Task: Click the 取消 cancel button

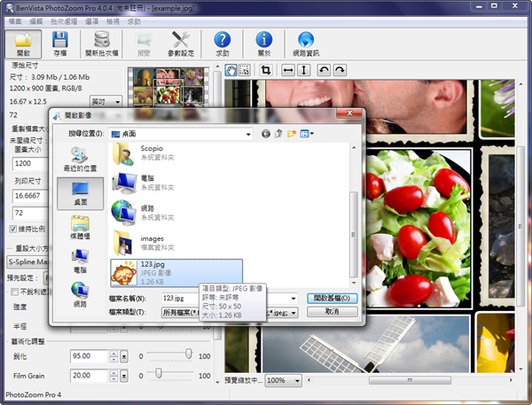Action: (332, 312)
